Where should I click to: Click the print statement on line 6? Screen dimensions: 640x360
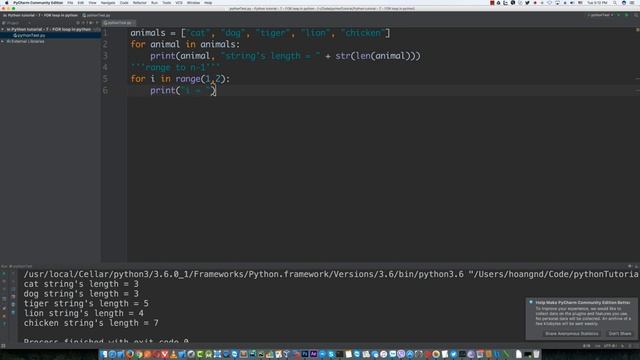183,91
